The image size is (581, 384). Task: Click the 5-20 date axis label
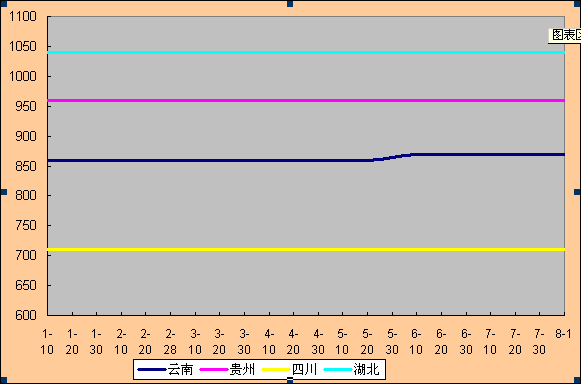coord(367,342)
